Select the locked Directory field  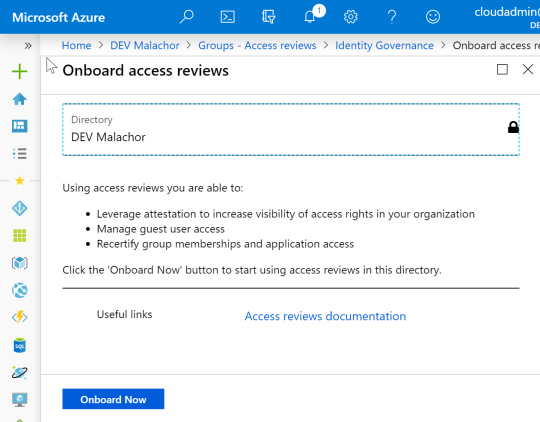coord(291,129)
